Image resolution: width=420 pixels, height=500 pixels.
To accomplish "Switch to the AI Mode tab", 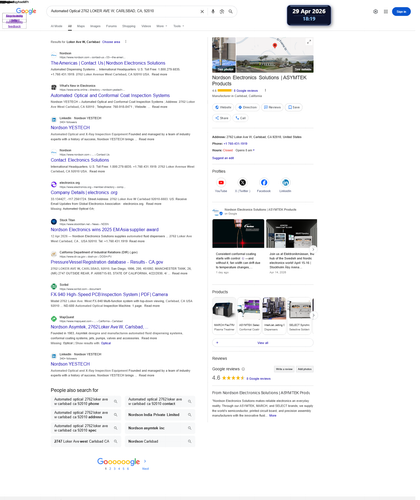I will pyautogui.click(x=57, y=26).
